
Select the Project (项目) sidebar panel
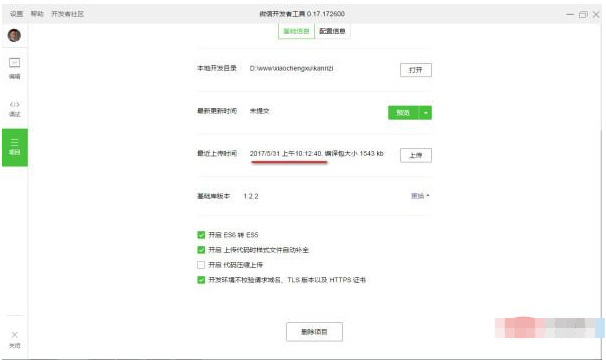tap(15, 147)
